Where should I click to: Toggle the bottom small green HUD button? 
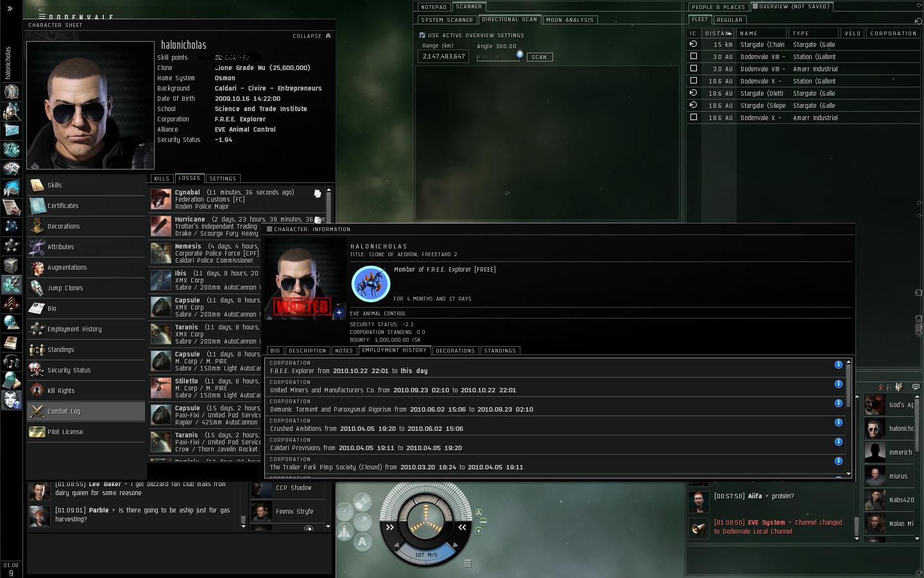479,531
